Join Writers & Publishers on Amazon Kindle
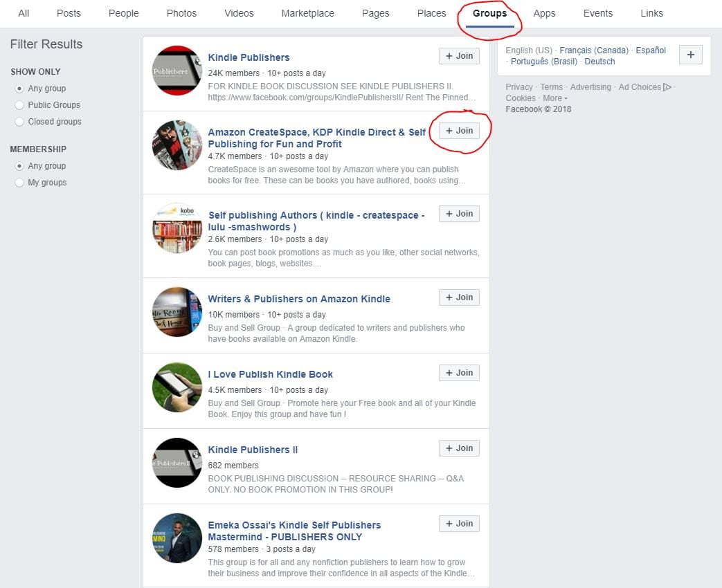This screenshot has width=722, height=588. click(459, 297)
